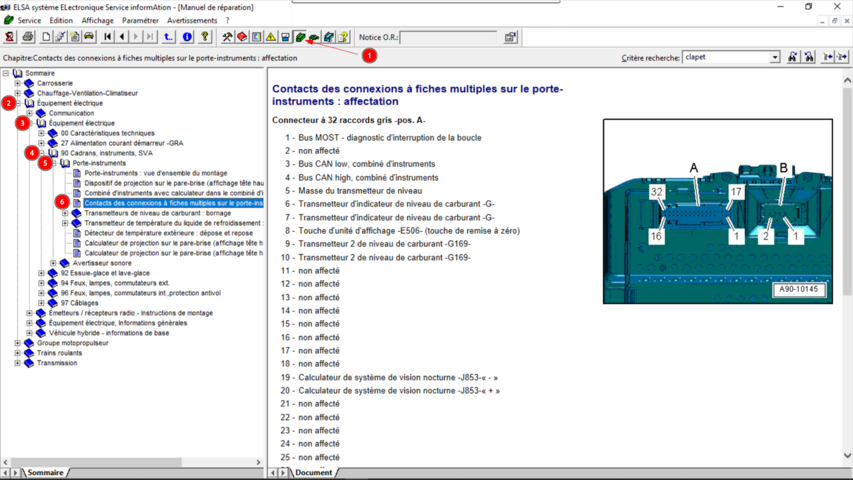The height and width of the screenshot is (480, 853).
Task: Switch to the Document tab
Action: pyautogui.click(x=313, y=473)
